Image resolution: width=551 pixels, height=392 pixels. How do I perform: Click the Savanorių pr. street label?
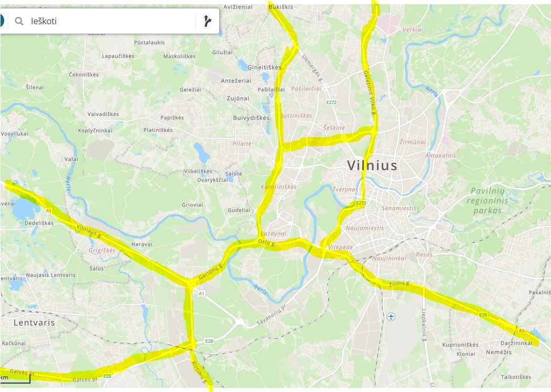pos(272,314)
